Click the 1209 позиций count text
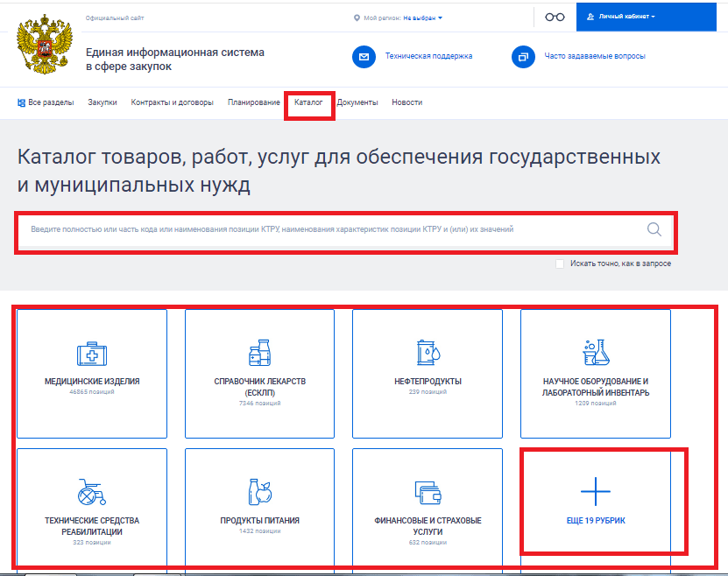The width and height of the screenshot is (728, 576). (x=596, y=404)
